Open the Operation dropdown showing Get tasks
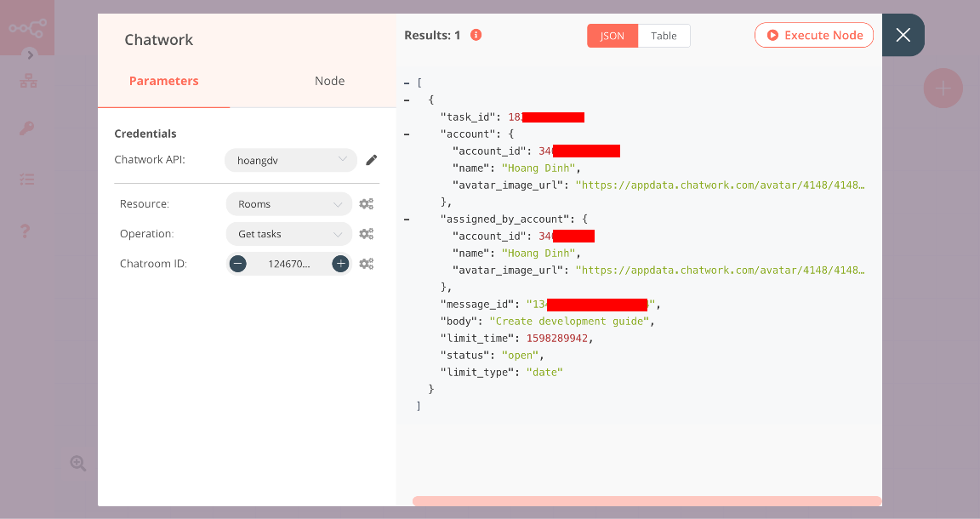 tap(288, 234)
